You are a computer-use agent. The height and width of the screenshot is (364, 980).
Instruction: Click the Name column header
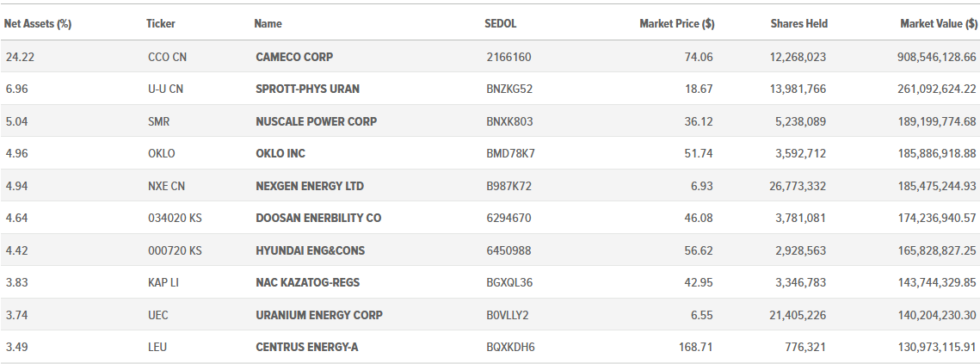(x=268, y=24)
